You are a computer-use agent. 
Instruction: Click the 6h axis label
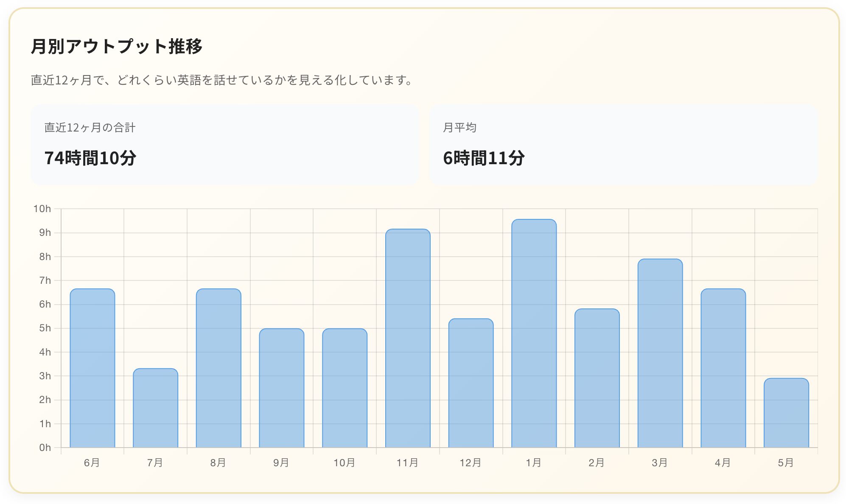(x=45, y=304)
